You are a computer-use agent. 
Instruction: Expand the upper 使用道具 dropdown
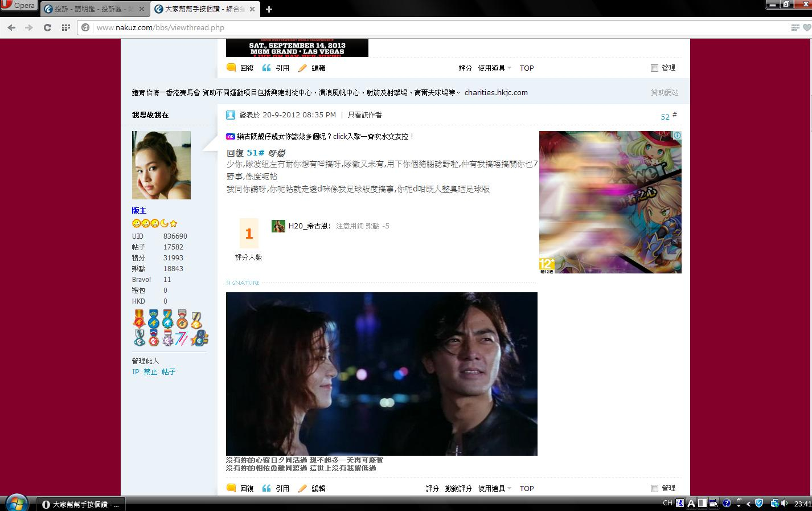[494, 68]
